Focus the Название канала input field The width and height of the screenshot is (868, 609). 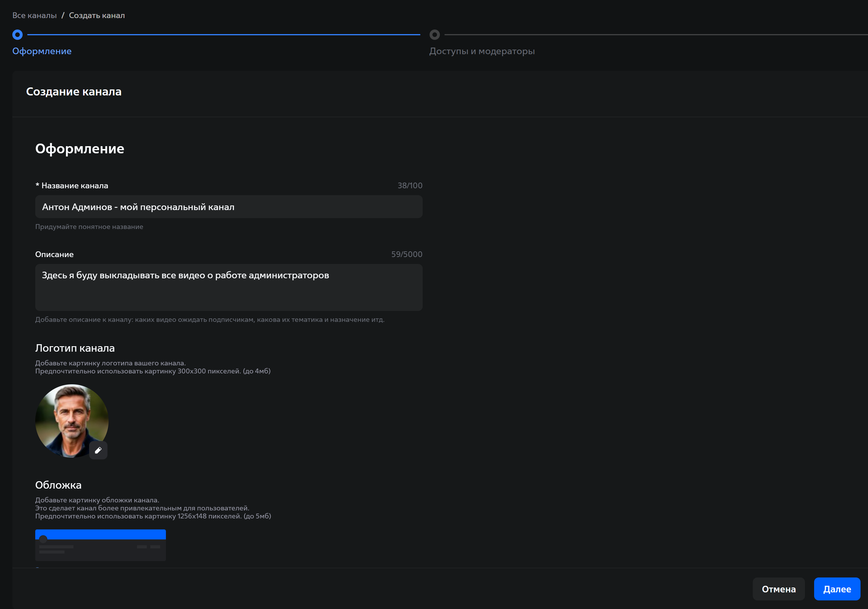tap(229, 207)
